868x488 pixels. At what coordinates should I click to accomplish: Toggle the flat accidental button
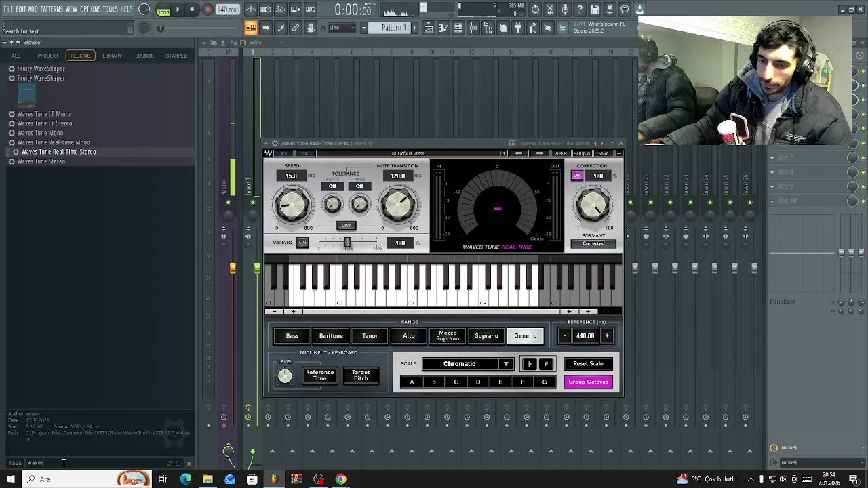coord(530,364)
